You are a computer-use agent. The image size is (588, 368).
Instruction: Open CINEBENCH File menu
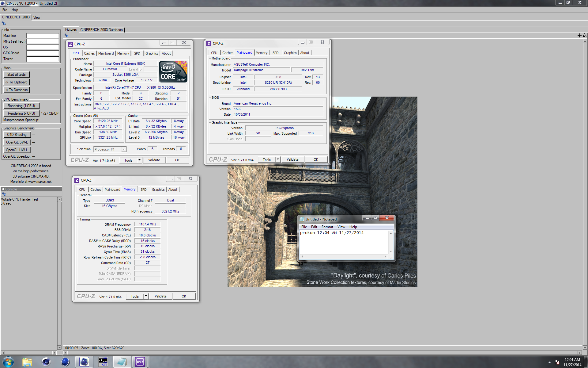point(5,10)
